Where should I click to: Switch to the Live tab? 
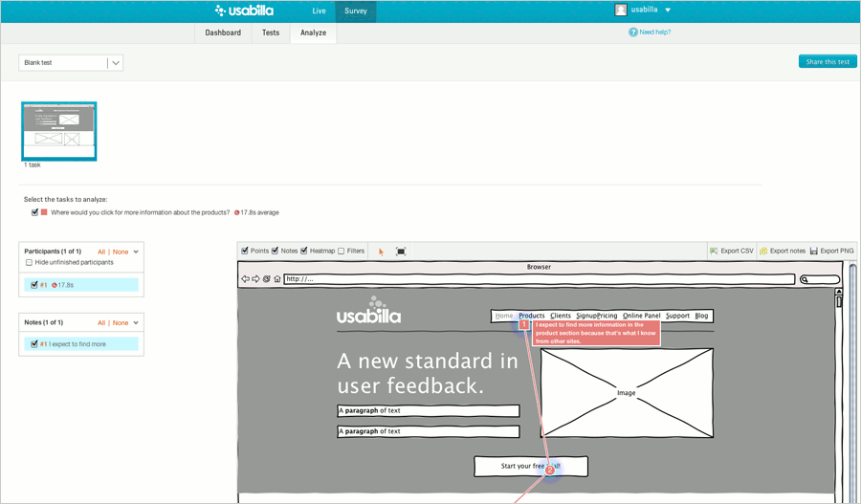(x=319, y=11)
